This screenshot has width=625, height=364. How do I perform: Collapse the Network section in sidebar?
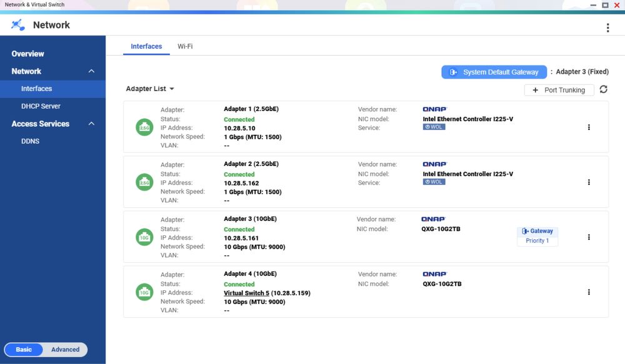tap(91, 71)
